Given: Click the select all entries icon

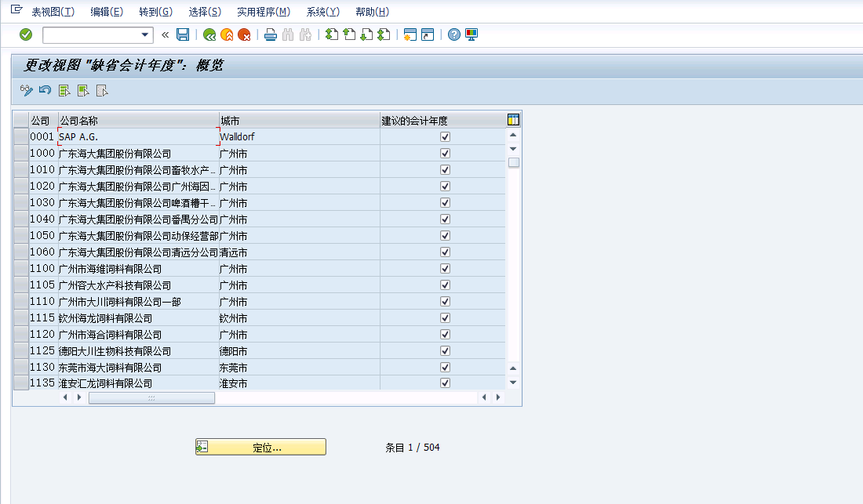Looking at the screenshot, I should point(64,91).
